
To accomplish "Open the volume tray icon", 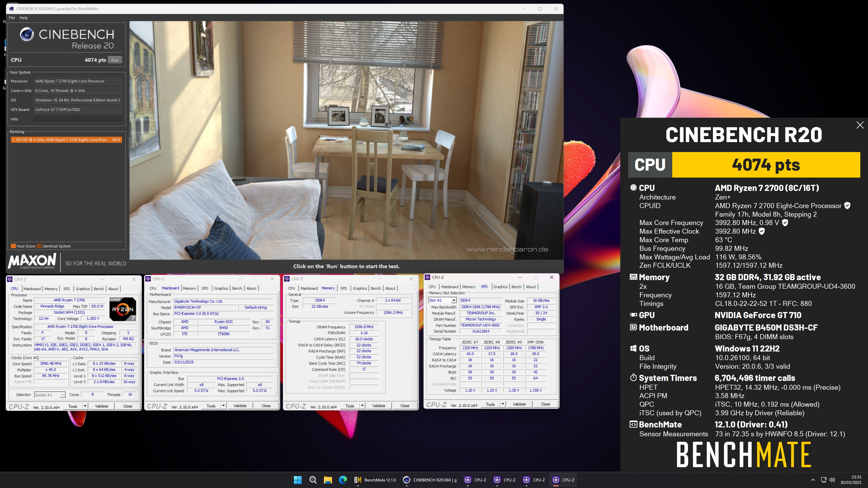I will tap(832, 480).
